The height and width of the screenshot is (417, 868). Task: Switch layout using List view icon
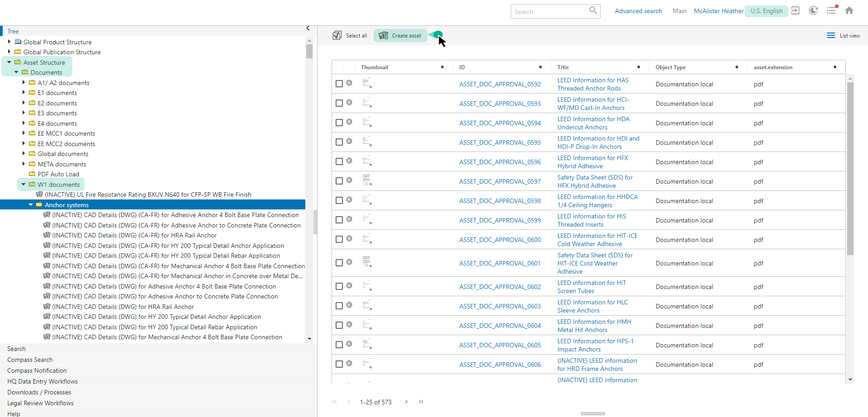coord(831,35)
